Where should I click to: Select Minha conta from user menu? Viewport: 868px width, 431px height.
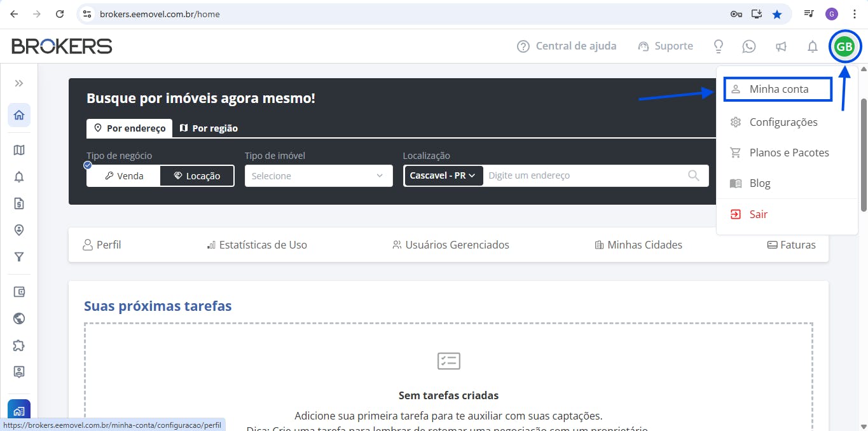coord(778,89)
